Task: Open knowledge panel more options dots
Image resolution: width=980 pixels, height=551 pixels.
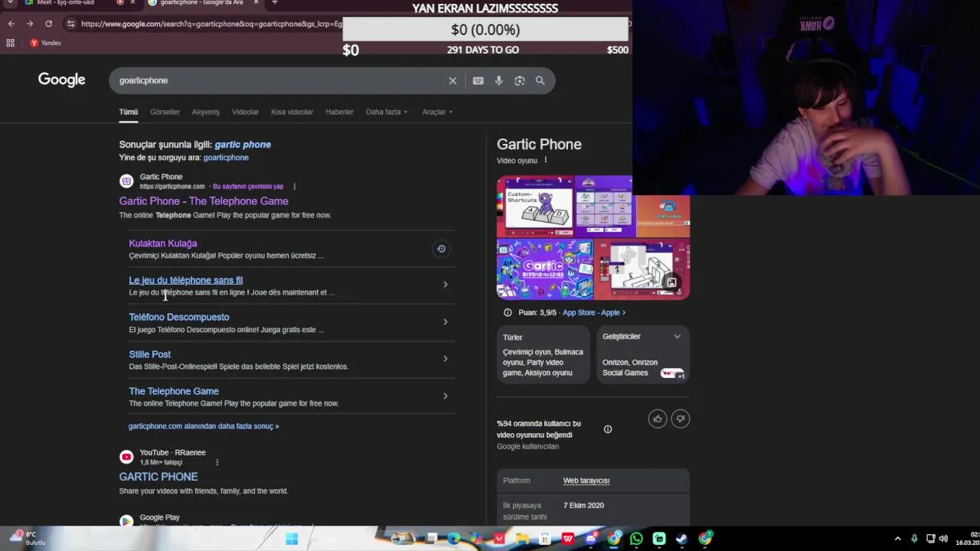Action: (546, 160)
